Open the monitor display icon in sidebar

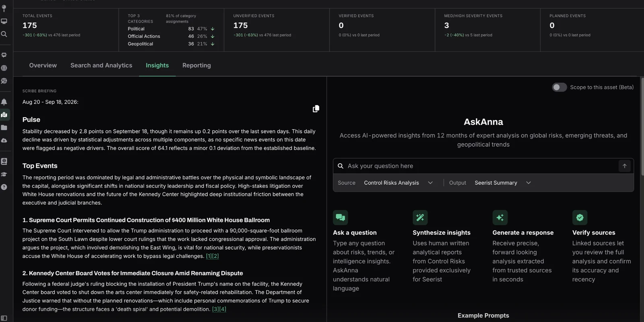4,21
